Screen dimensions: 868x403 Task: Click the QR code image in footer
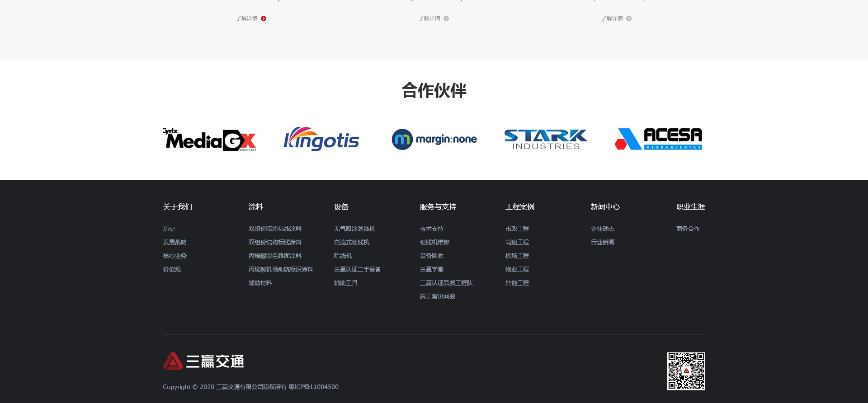[686, 371]
